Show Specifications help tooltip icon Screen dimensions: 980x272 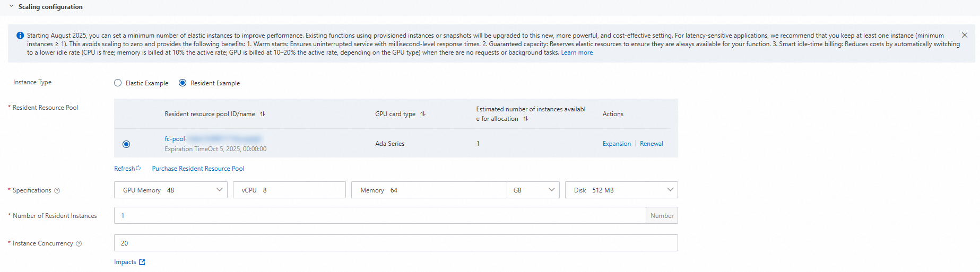(x=57, y=191)
